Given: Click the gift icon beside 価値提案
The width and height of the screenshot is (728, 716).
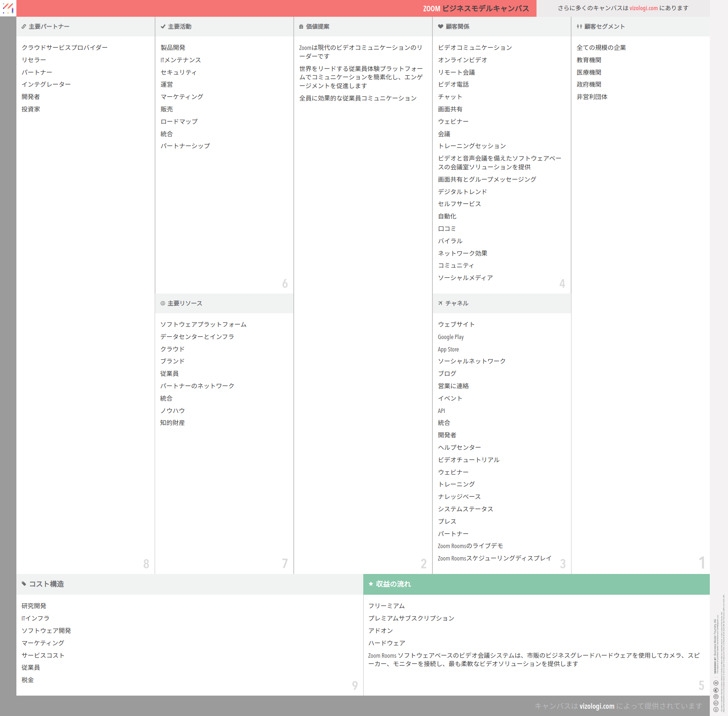Looking at the screenshot, I should pyautogui.click(x=301, y=27).
